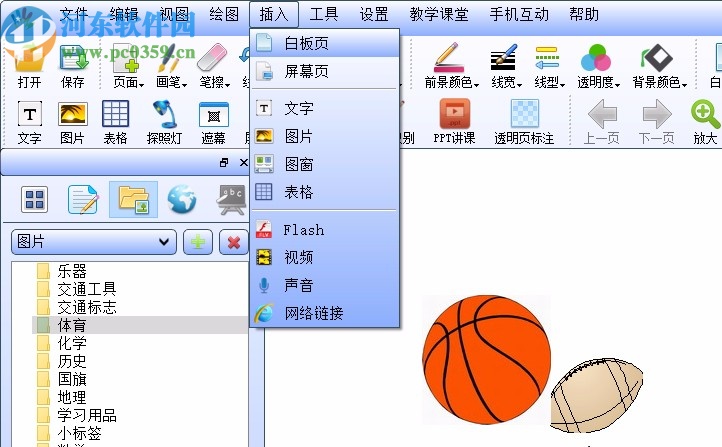This screenshot has height=447, width=722.
Task: Activate the Mask (遮幕) tool
Action: [213, 122]
